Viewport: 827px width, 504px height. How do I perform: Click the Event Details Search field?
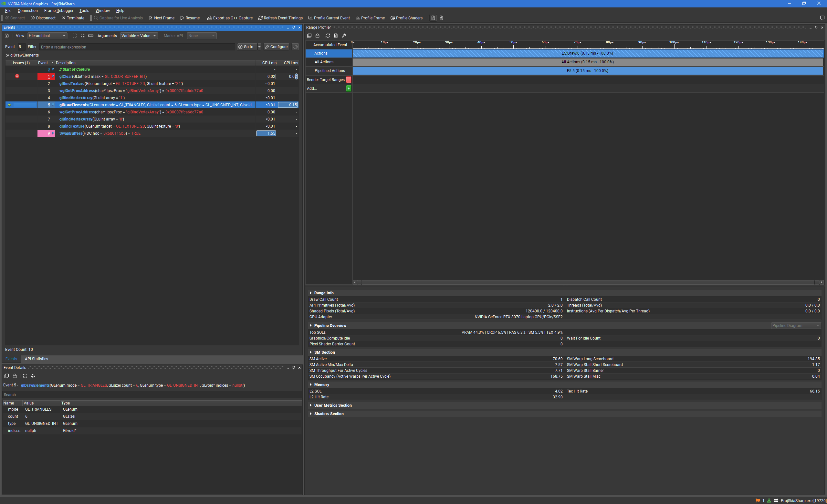(x=152, y=394)
